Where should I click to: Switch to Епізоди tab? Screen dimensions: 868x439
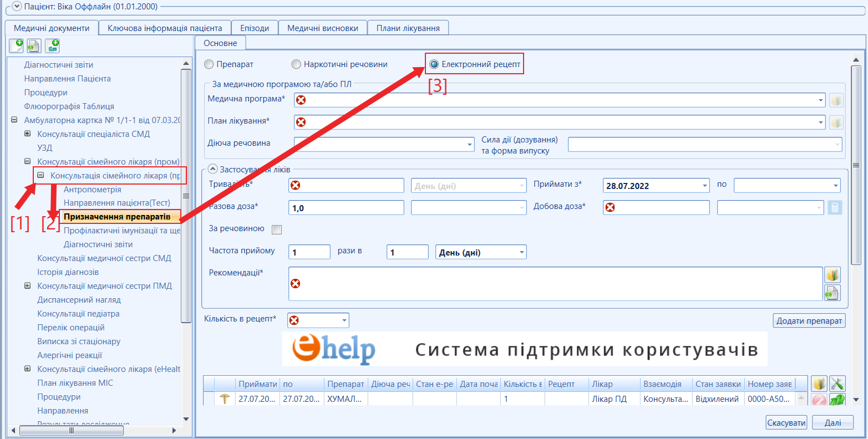point(255,28)
